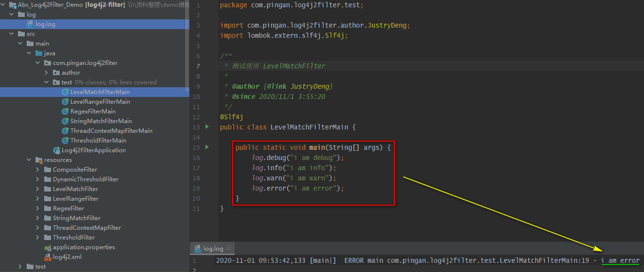Click the @author JustryDeng comment line
The image size is (644, 272).
(279, 86)
